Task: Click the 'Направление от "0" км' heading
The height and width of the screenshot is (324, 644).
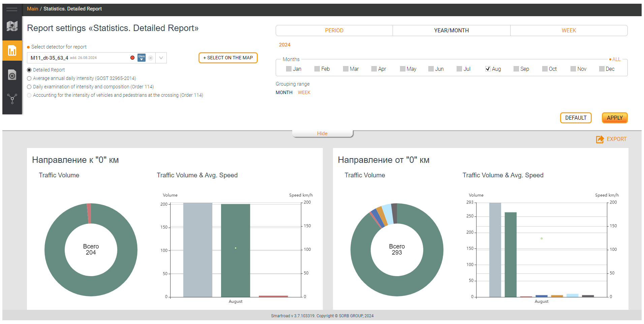Action: pos(384,160)
